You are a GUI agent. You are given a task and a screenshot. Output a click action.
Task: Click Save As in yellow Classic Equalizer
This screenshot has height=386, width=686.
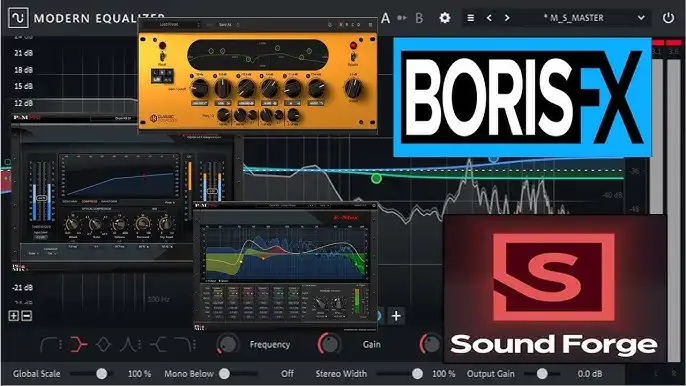[225, 25]
